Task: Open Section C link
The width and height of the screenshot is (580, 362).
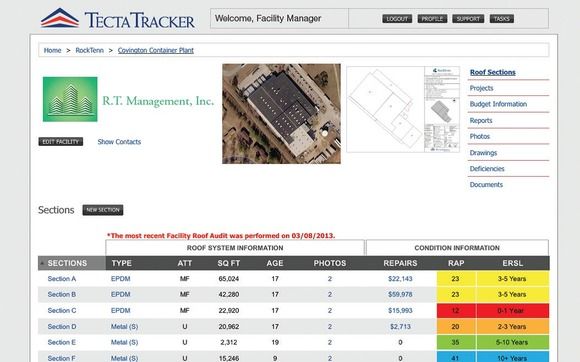Action: [x=62, y=311]
